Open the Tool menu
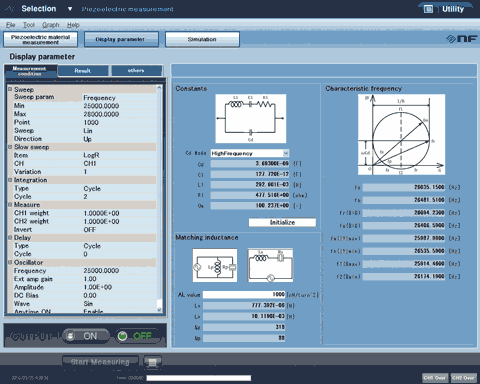480x384 pixels. point(29,25)
